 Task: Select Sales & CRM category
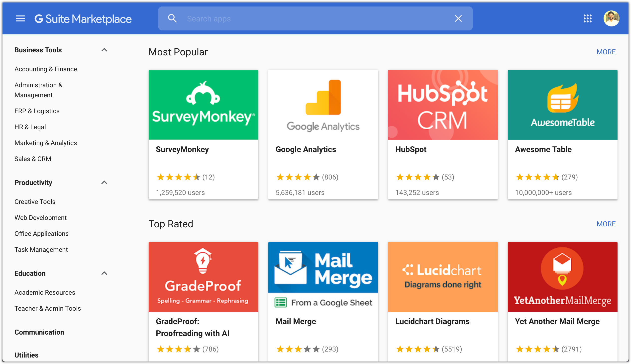tap(33, 159)
